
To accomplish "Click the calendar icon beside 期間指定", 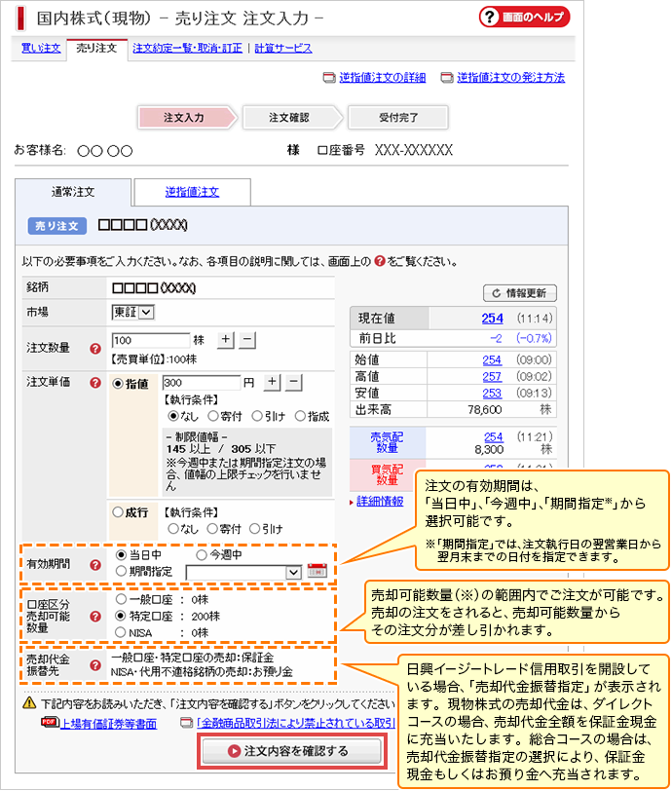I will point(316,572).
